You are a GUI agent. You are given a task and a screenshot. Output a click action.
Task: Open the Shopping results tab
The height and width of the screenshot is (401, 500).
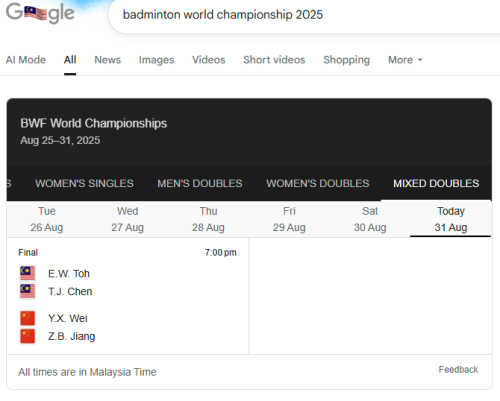point(346,60)
